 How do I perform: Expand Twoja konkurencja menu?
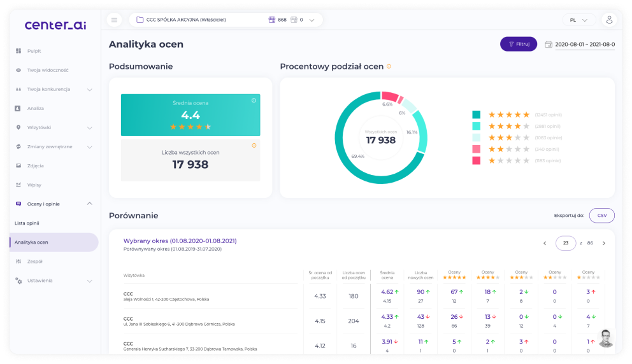(89, 90)
